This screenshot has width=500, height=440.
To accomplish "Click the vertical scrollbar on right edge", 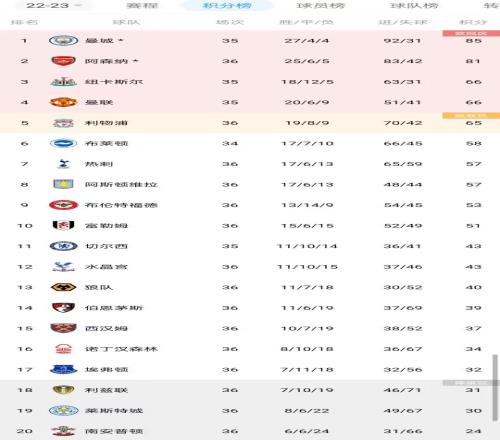I will tap(495, 388).
